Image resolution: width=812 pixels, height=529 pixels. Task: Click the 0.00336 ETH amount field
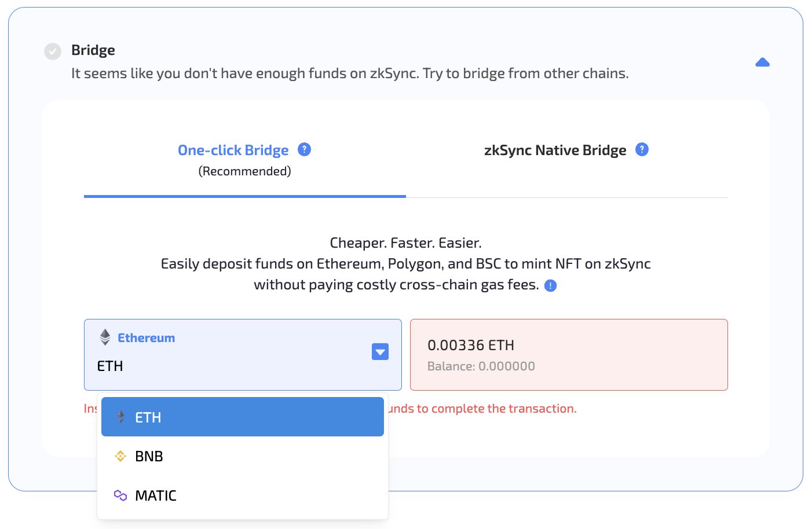471,345
